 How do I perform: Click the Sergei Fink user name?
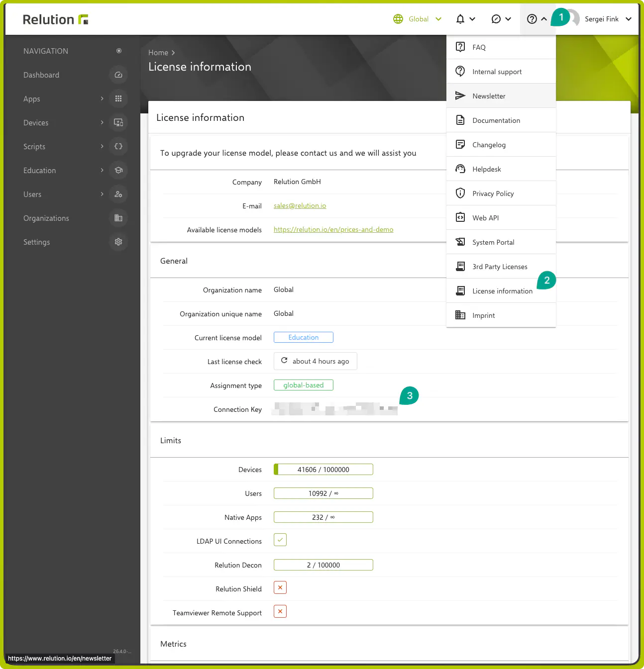click(x=602, y=19)
